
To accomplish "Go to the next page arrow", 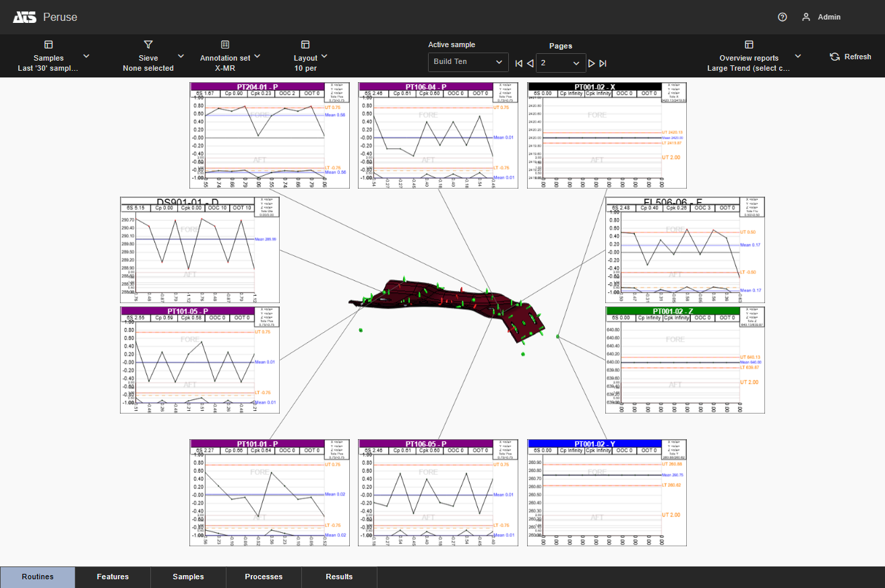I will point(591,63).
